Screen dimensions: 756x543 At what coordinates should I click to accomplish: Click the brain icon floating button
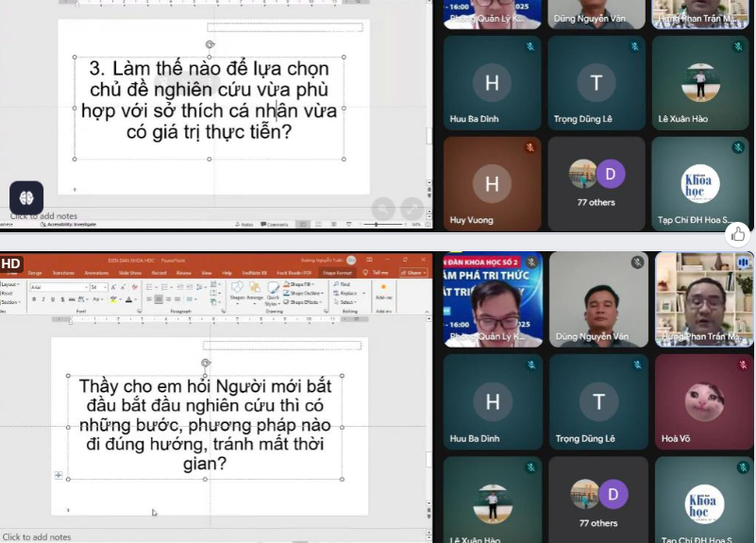(x=25, y=197)
